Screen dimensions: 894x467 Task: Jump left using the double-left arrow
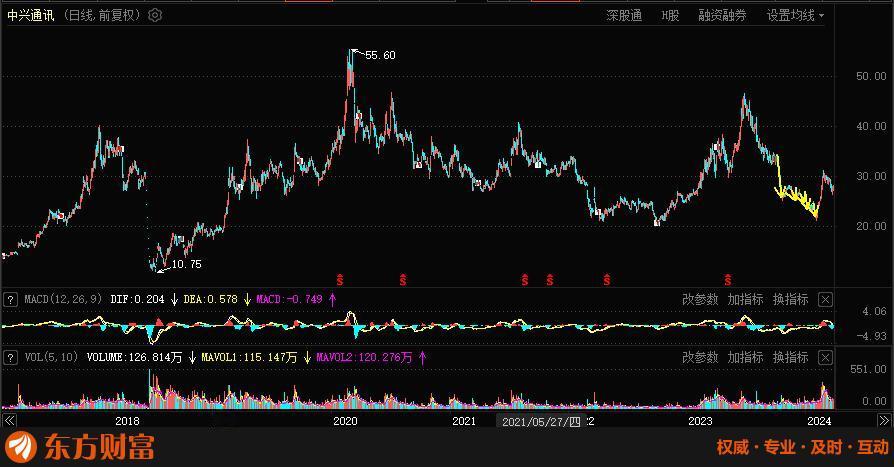tap(10, 421)
